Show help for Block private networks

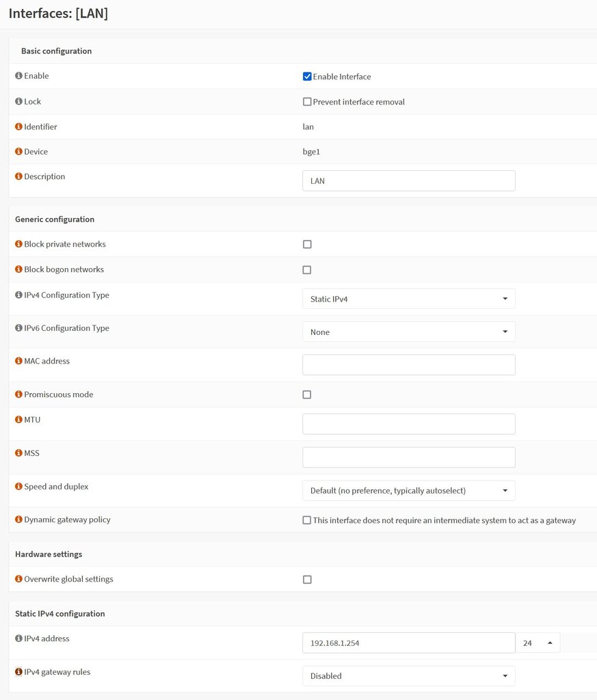[18, 244]
